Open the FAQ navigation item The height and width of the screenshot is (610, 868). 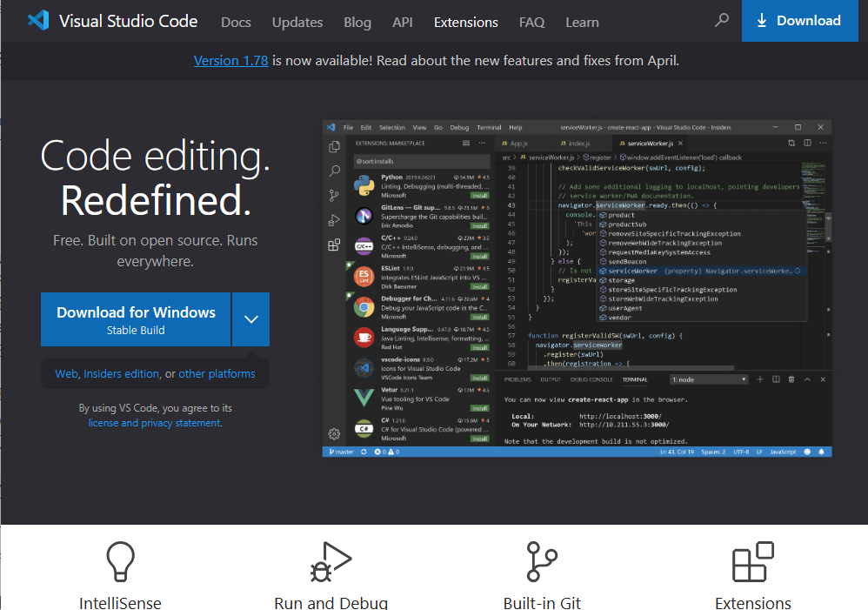[532, 22]
